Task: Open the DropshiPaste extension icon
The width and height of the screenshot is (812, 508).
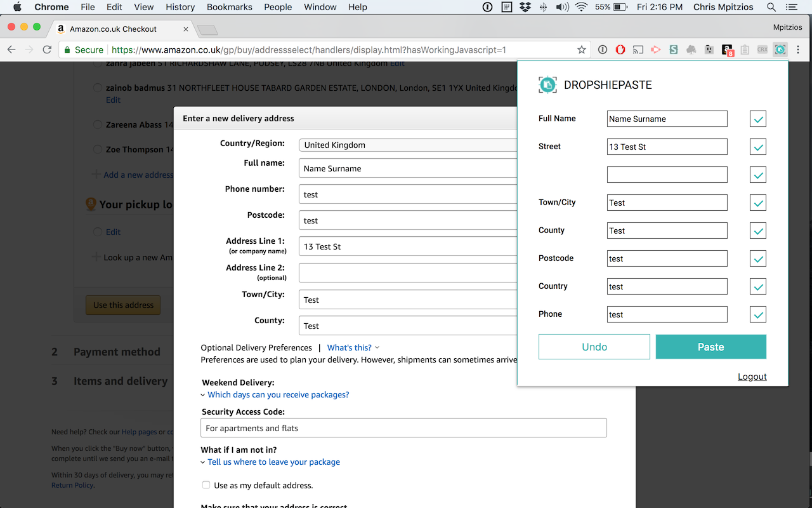Action: point(780,50)
